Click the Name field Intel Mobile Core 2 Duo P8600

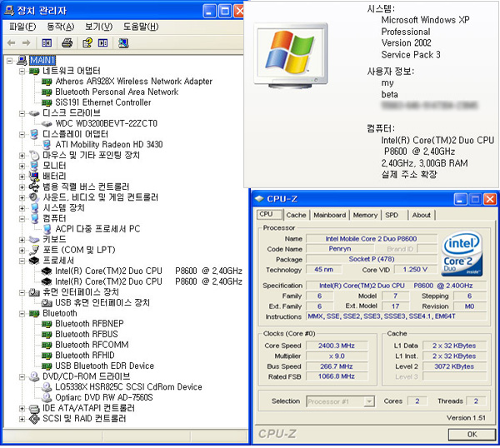[x=371, y=239]
